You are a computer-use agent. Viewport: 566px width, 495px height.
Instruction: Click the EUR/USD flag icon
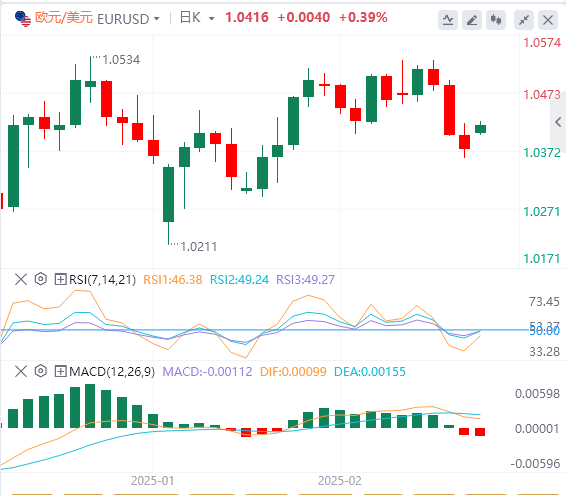tap(23, 19)
